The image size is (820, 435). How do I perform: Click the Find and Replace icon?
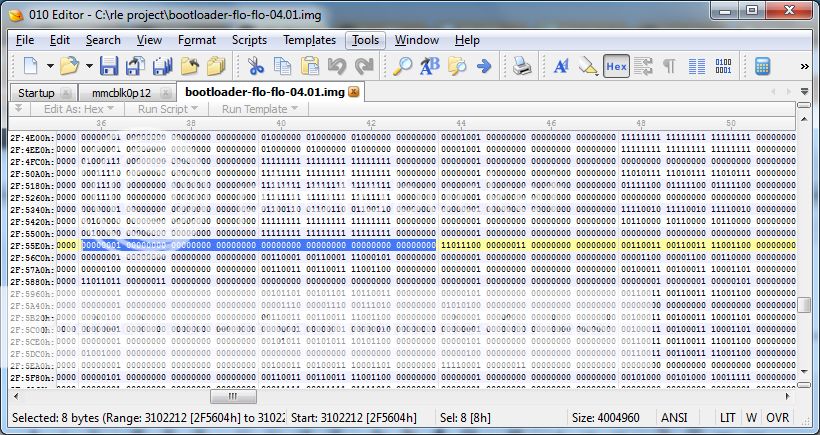430,67
